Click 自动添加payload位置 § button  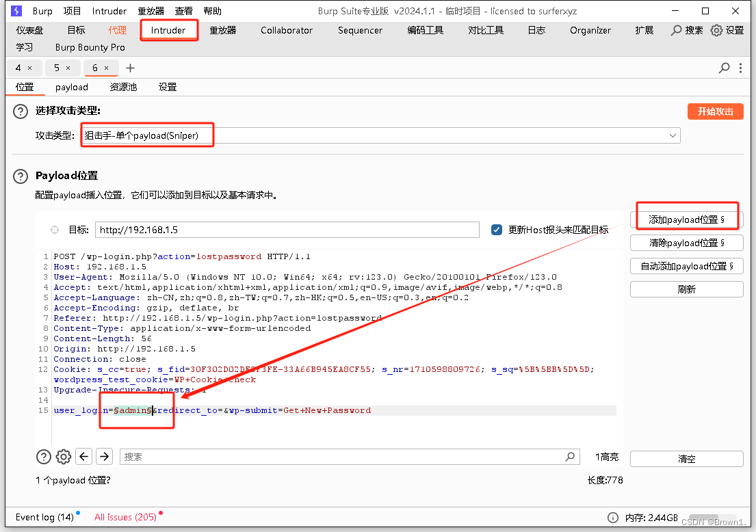click(x=687, y=266)
